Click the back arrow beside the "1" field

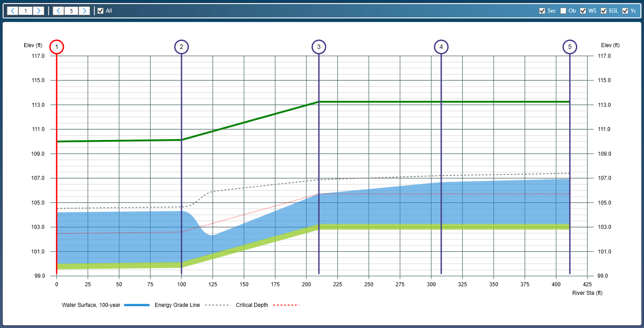[x=12, y=10]
